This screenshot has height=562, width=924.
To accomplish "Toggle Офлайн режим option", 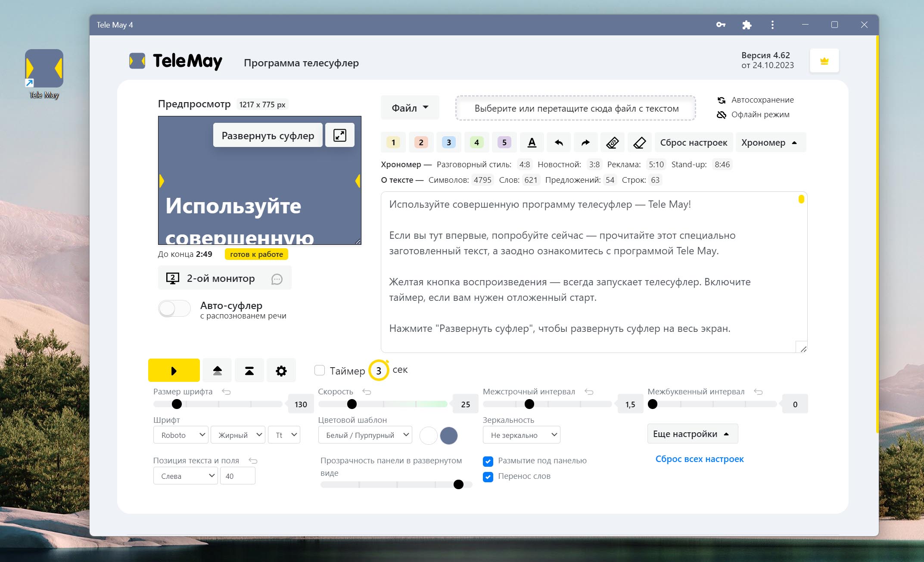I will click(x=753, y=115).
